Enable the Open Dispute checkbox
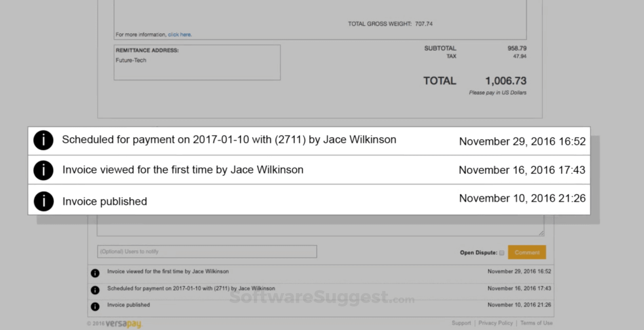This screenshot has width=644, height=330. [x=502, y=253]
